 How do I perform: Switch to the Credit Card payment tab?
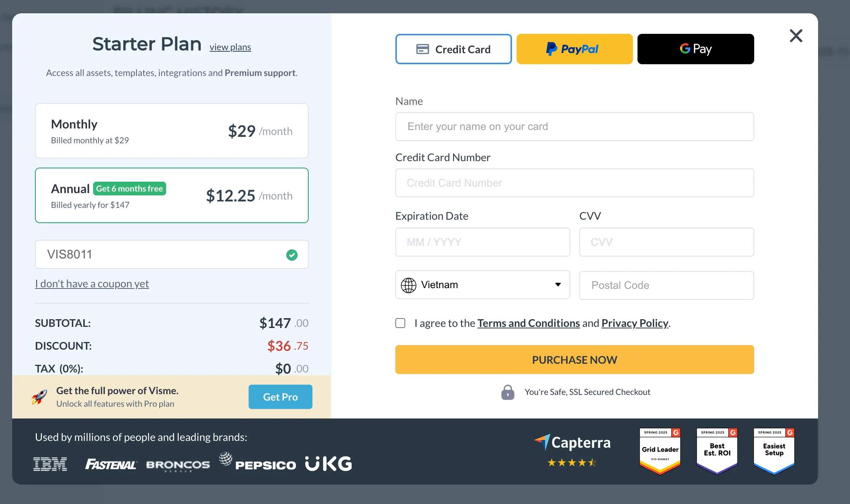(454, 49)
